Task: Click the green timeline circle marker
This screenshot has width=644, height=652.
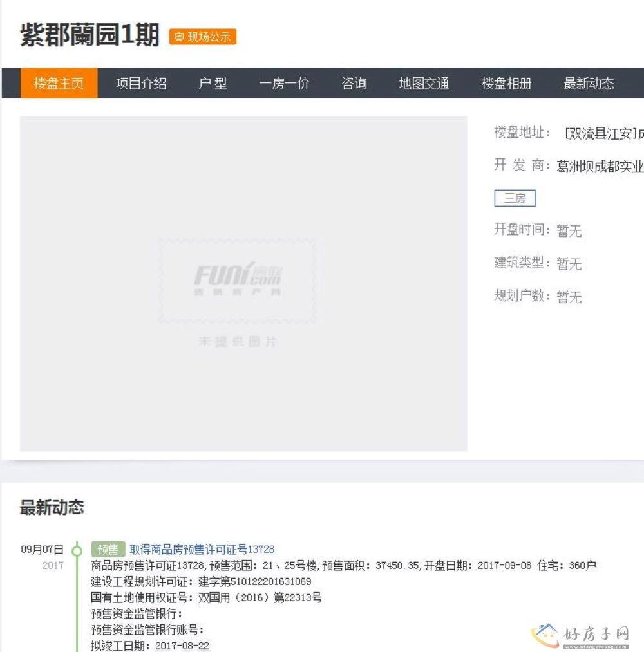Action: 77,550
